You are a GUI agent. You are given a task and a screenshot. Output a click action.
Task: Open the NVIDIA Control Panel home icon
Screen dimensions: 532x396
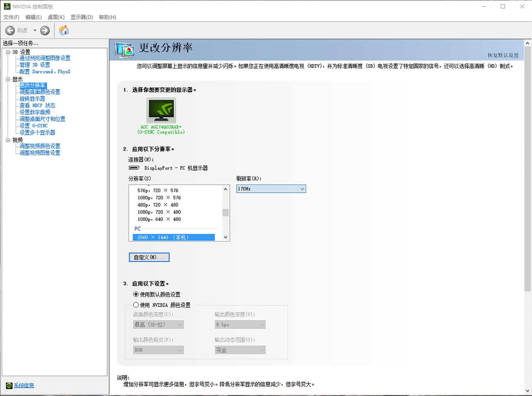(64, 30)
